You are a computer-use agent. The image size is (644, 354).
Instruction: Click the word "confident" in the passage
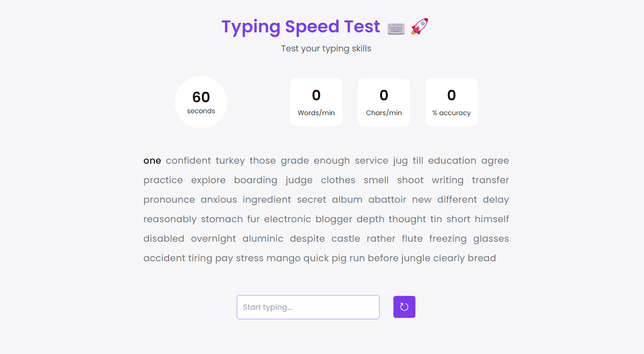[x=188, y=161]
